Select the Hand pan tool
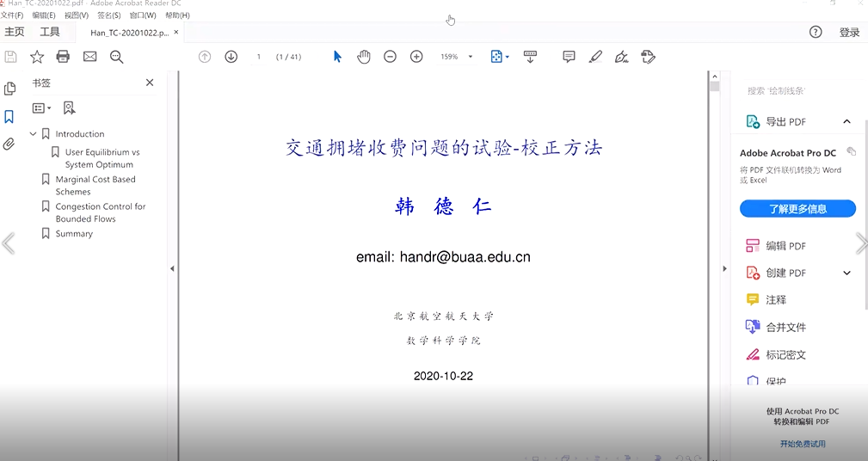This screenshot has height=461, width=868. pyautogui.click(x=364, y=57)
